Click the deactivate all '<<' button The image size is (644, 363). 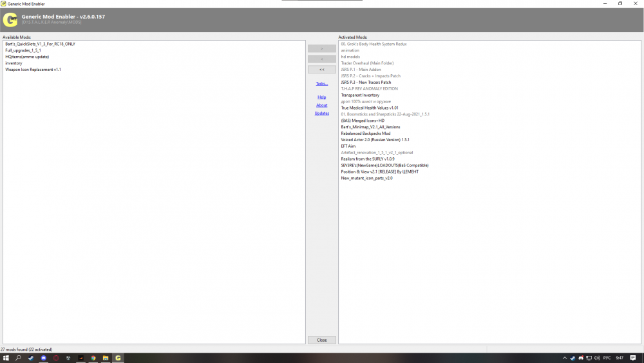coord(321,70)
